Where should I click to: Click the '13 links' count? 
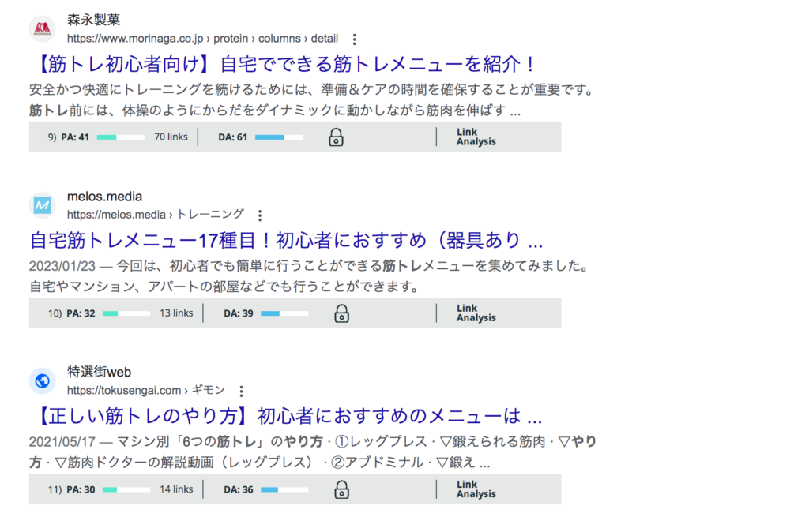(176, 313)
